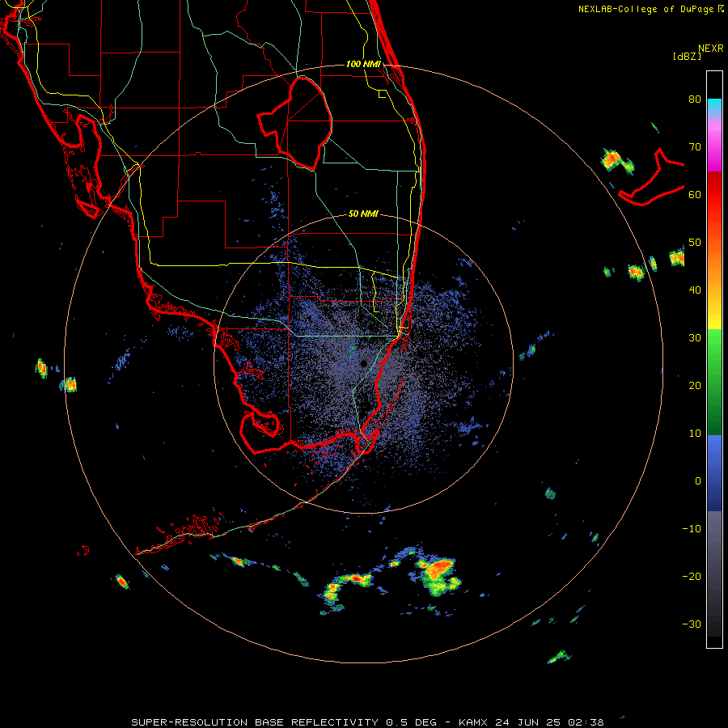Click the NEXR label above the color bar
This screenshot has height=728, width=728.
pyautogui.click(x=711, y=49)
